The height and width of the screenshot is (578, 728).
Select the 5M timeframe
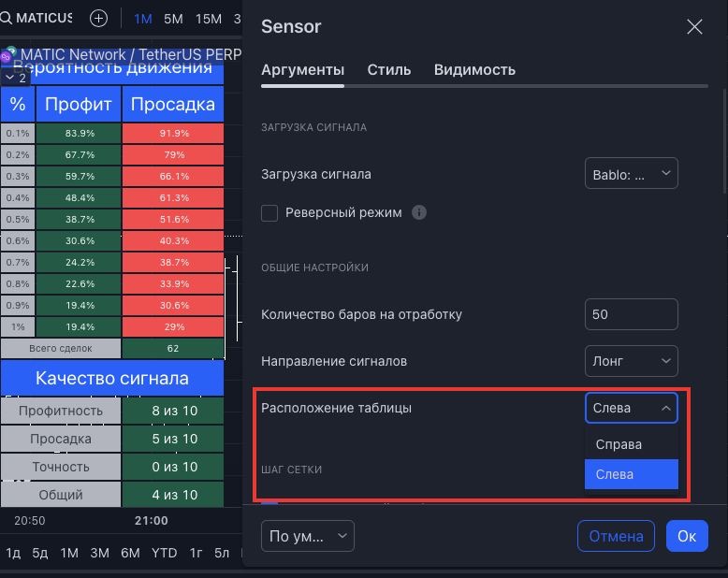click(x=173, y=19)
